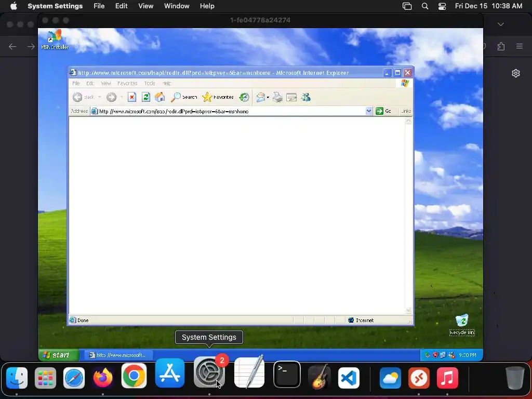The image size is (532, 399).
Task: Launch Music from the Dock
Action: tap(447, 377)
